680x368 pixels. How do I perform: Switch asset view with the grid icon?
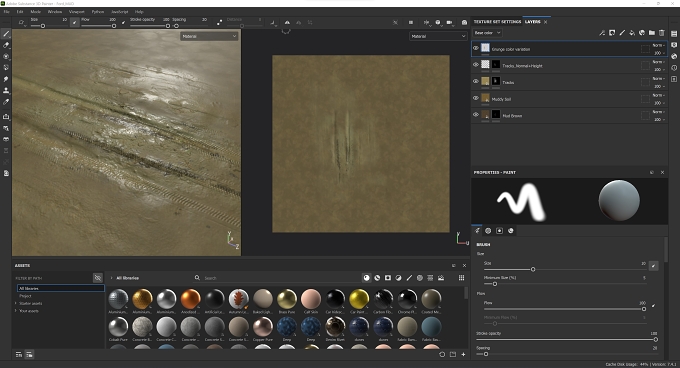click(x=461, y=278)
